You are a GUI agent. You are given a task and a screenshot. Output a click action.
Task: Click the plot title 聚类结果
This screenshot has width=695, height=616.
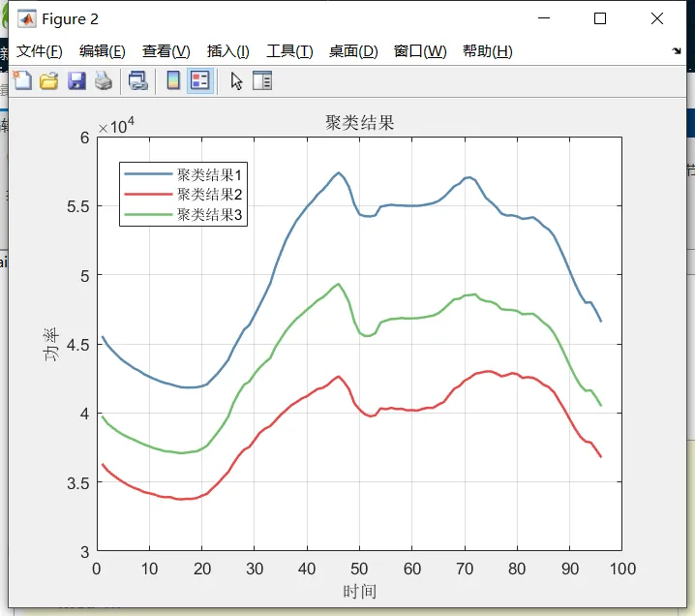359,123
